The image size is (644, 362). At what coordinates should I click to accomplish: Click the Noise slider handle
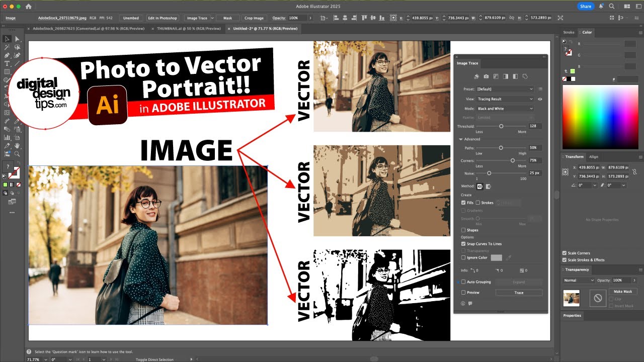tap(489, 173)
